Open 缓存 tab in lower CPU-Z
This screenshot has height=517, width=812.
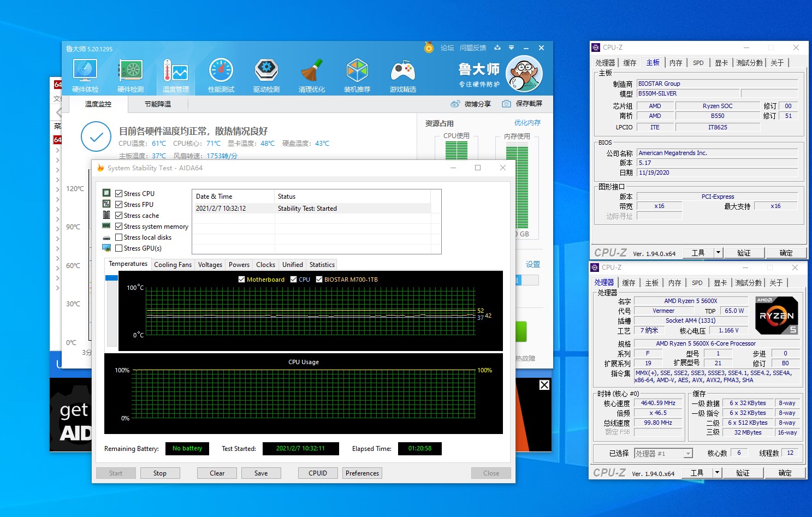click(x=629, y=283)
